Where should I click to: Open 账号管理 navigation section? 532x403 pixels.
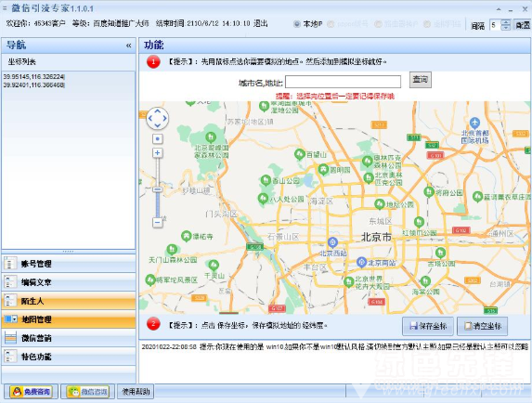point(69,263)
